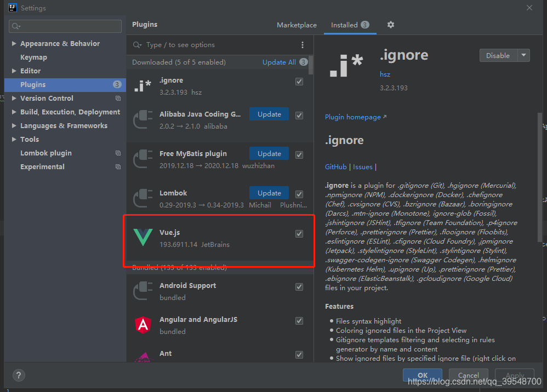Uncheck the Android Support plugin checkbox
This screenshot has height=392, width=547.
[299, 287]
